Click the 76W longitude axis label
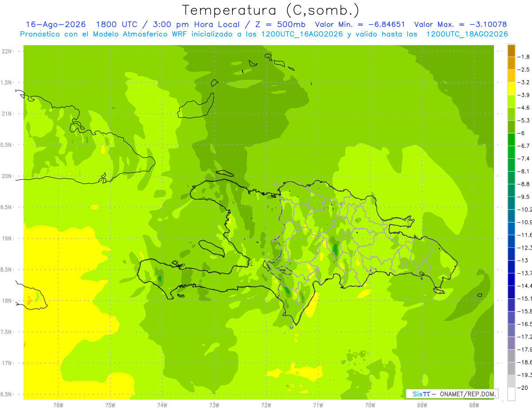This screenshot has height=411, width=532. pyautogui.click(x=58, y=405)
